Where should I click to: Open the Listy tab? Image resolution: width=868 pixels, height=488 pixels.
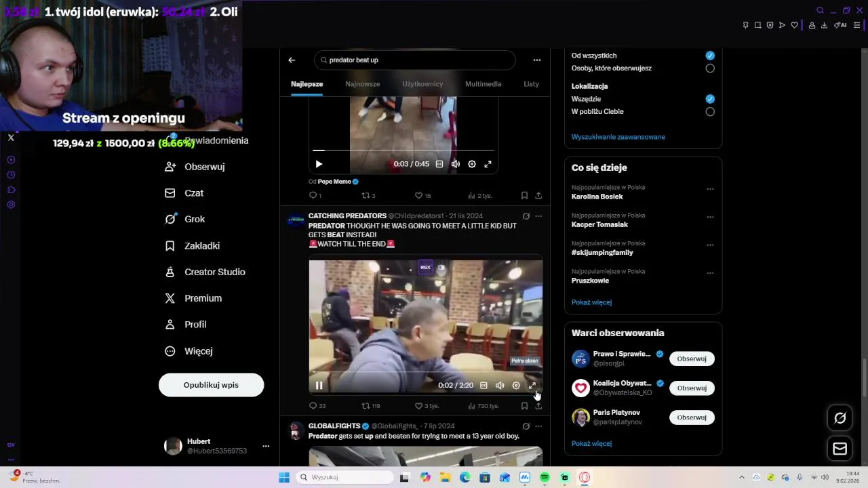[532, 84]
